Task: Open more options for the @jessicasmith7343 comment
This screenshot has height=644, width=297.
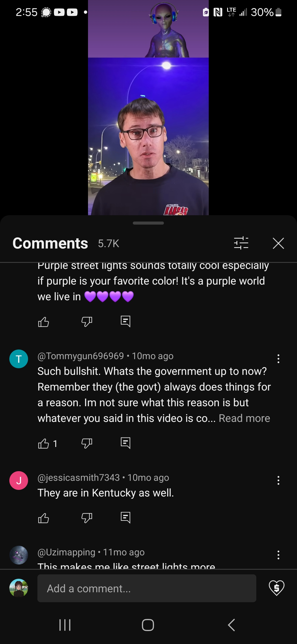Action: tap(278, 481)
